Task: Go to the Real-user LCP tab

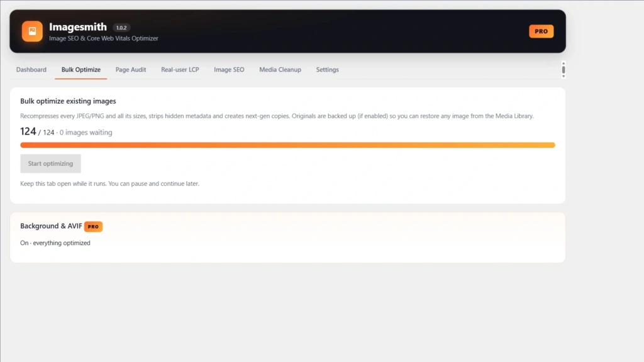Action: [180, 70]
